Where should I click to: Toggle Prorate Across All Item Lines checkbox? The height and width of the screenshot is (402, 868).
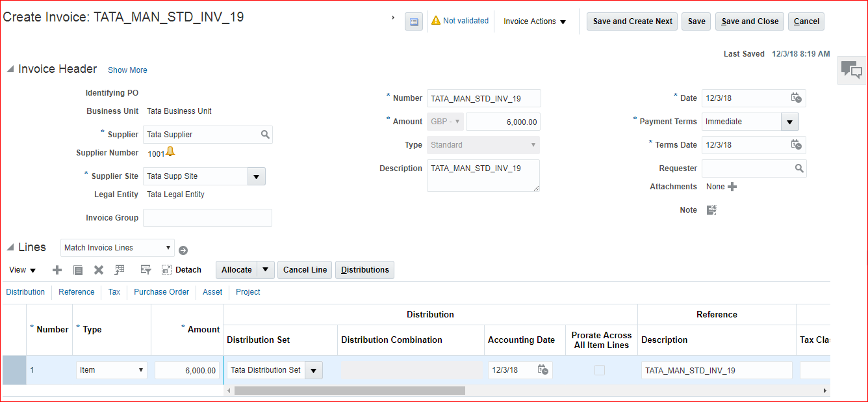click(600, 370)
